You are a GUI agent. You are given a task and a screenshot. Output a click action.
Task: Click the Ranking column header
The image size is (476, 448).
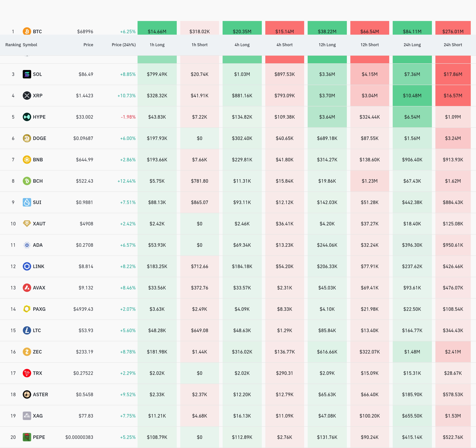click(13, 45)
